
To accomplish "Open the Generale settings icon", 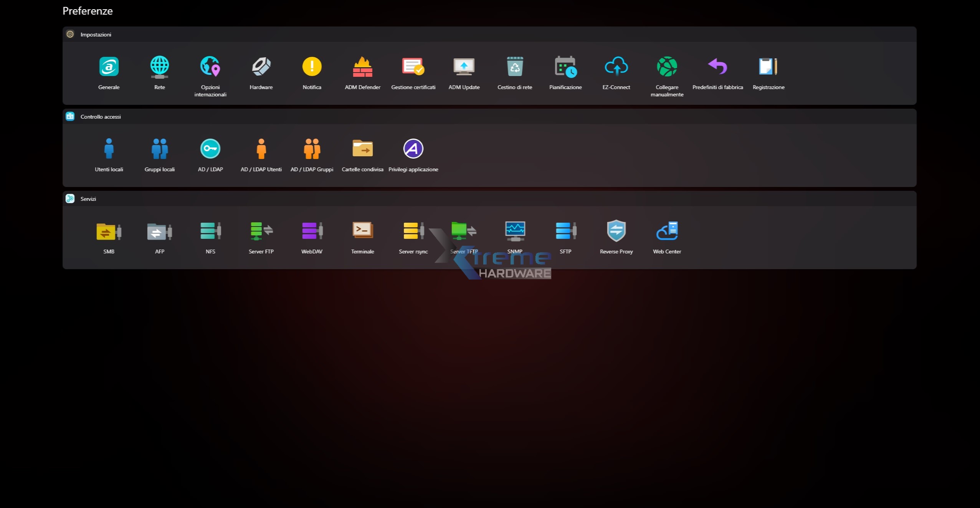I will click(109, 67).
